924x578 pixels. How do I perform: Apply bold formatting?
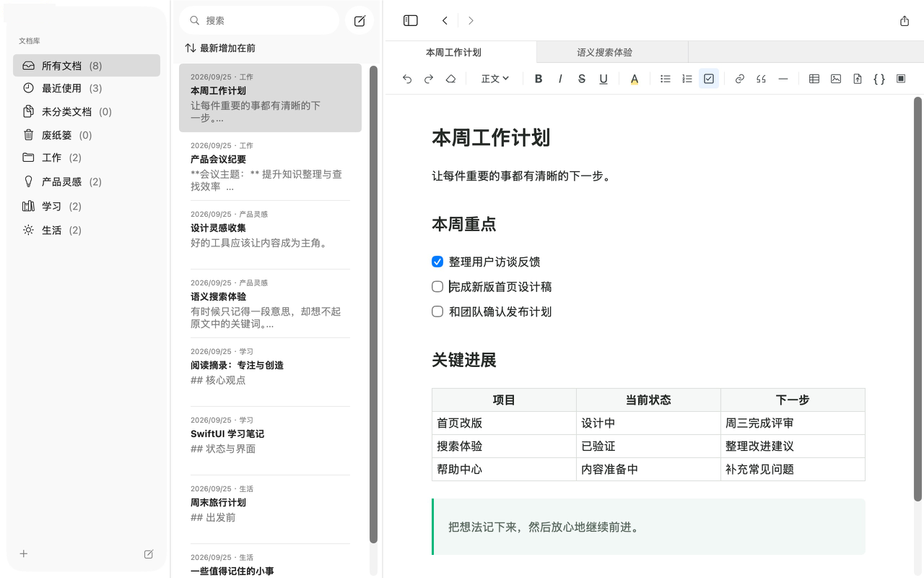pyautogui.click(x=539, y=79)
